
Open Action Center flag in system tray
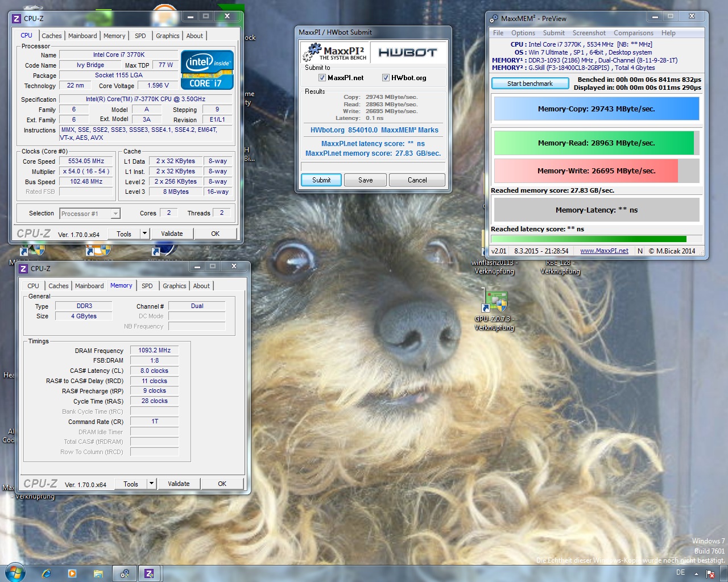[710, 574]
